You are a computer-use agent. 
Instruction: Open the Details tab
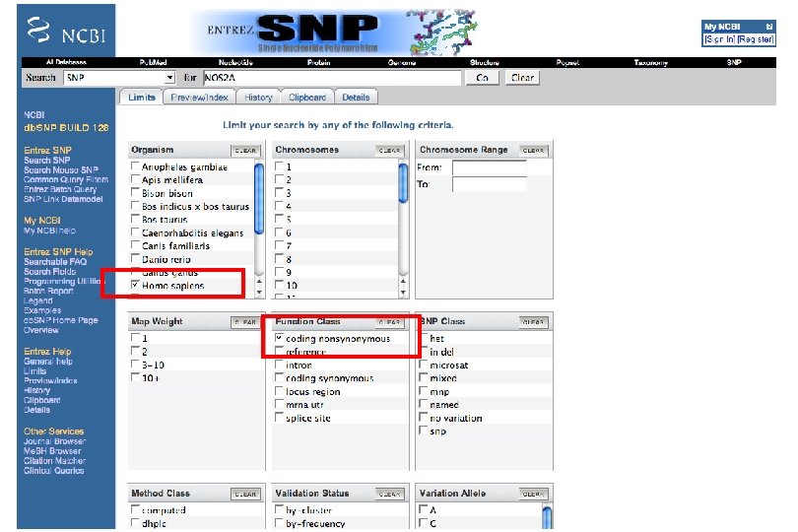[x=356, y=98]
